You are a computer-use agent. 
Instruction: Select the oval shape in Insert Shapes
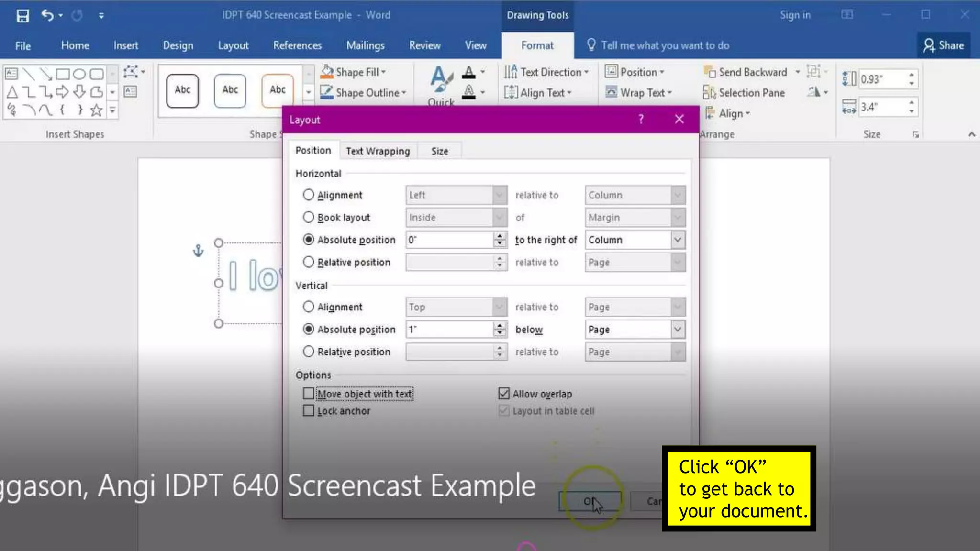click(x=79, y=74)
